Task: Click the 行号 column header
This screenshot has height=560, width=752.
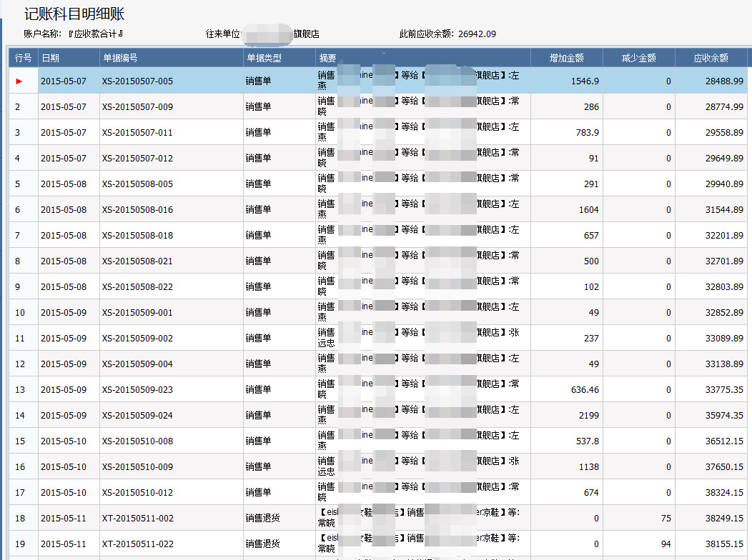Action: click(x=24, y=58)
